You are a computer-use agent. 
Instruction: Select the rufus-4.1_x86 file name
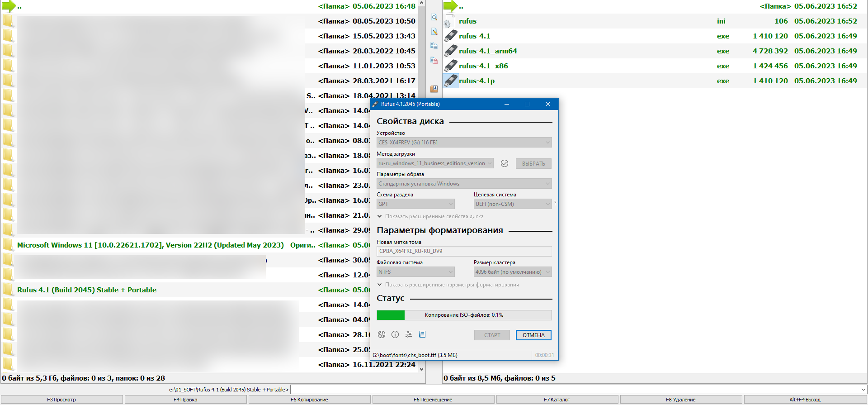pyautogui.click(x=483, y=66)
